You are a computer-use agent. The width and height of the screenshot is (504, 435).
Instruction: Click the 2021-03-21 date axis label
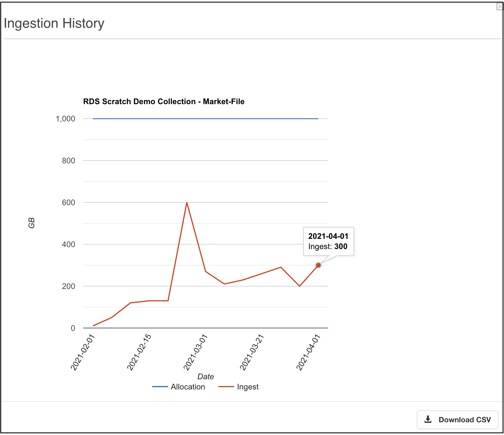tap(252, 352)
